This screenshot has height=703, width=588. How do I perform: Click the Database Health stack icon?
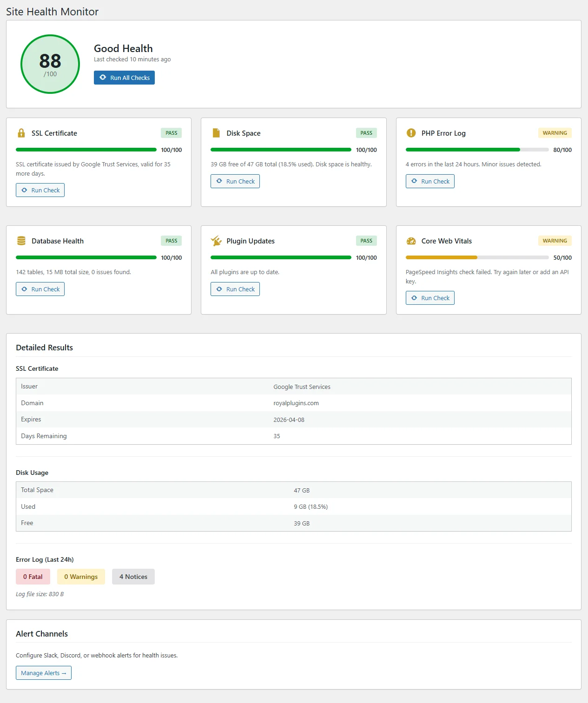(x=20, y=241)
